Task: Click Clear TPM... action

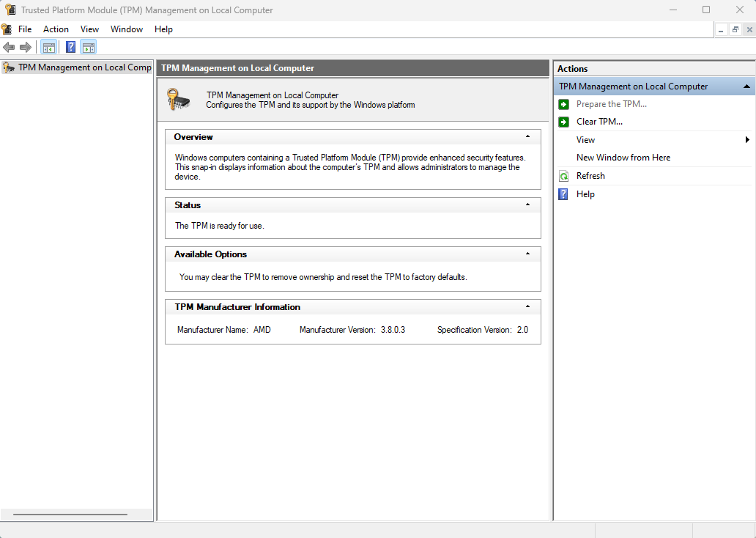Action: coord(599,122)
